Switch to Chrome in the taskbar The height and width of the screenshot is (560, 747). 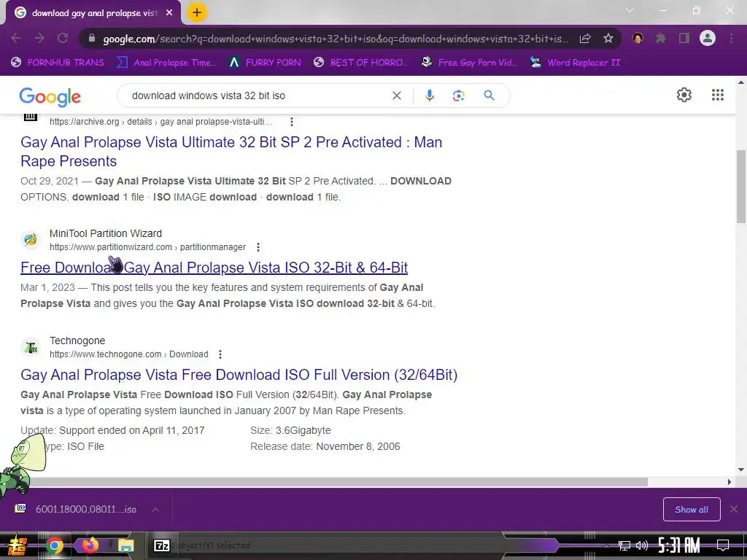click(x=54, y=545)
